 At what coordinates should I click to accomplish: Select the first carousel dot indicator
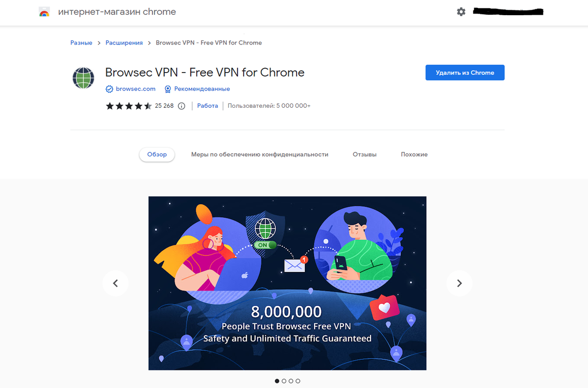click(x=277, y=381)
